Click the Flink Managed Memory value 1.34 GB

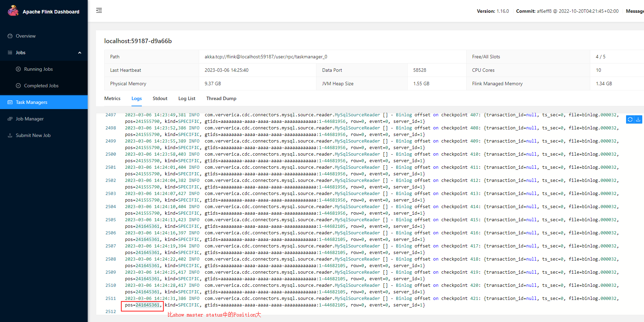click(604, 84)
